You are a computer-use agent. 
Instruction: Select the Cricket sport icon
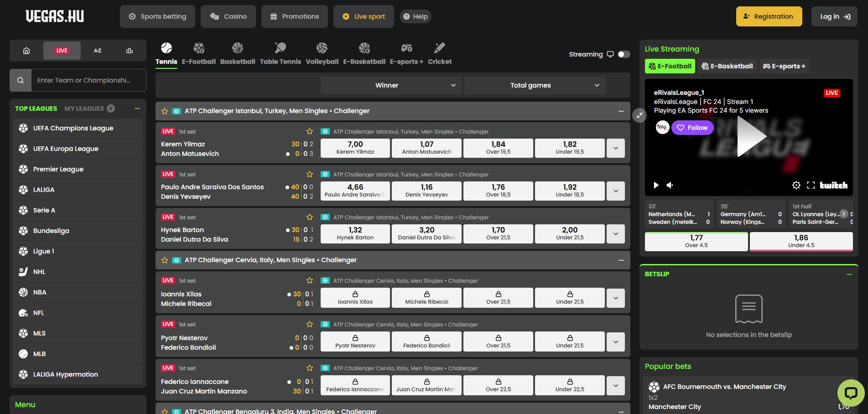pos(440,48)
